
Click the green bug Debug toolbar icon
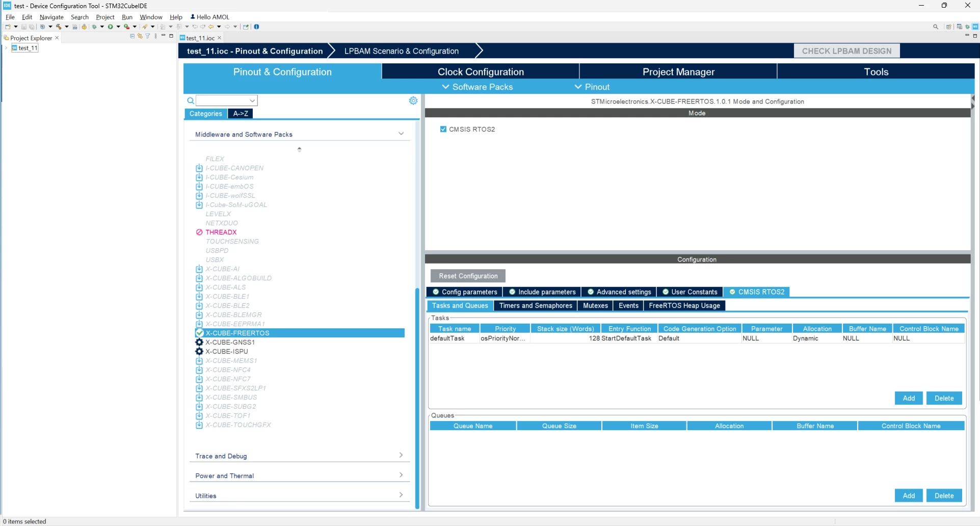pos(94,27)
